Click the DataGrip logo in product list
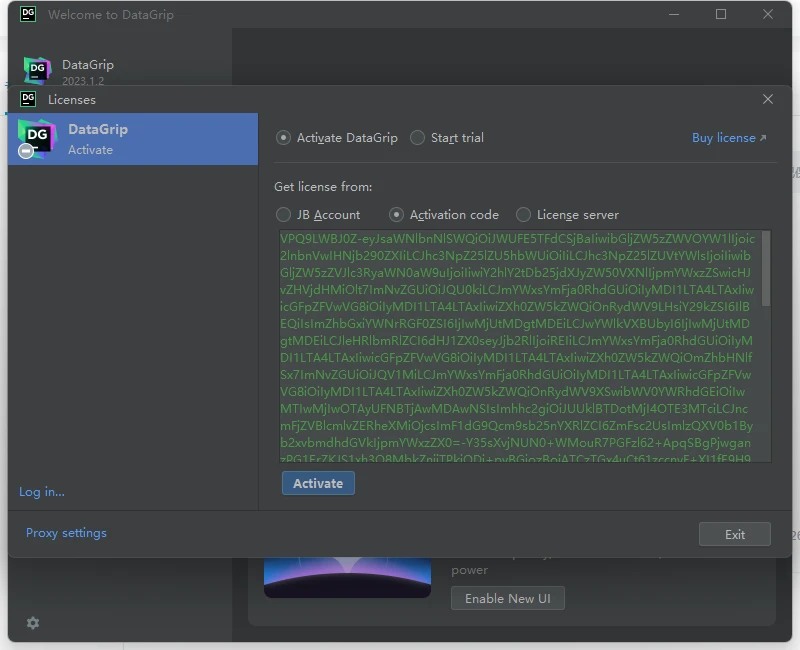The height and width of the screenshot is (650, 800). pyautogui.click(x=36, y=138)
